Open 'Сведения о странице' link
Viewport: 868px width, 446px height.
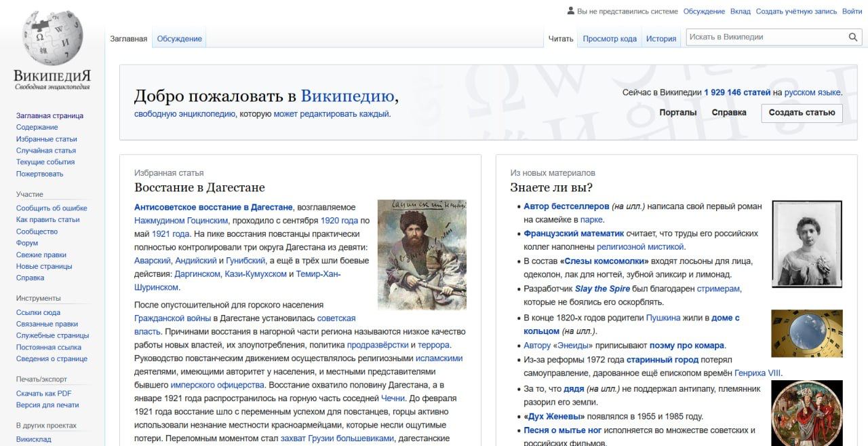(x=52, y=358)
